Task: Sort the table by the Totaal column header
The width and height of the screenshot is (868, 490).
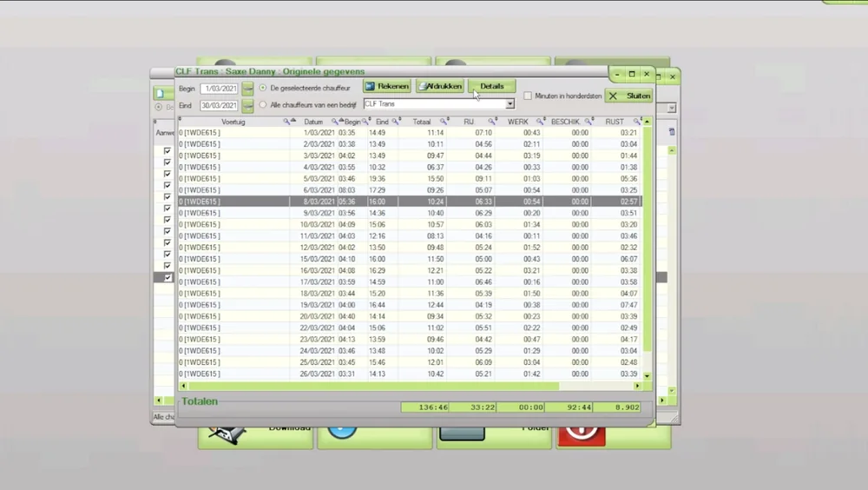Action: (x=422, y=122)
